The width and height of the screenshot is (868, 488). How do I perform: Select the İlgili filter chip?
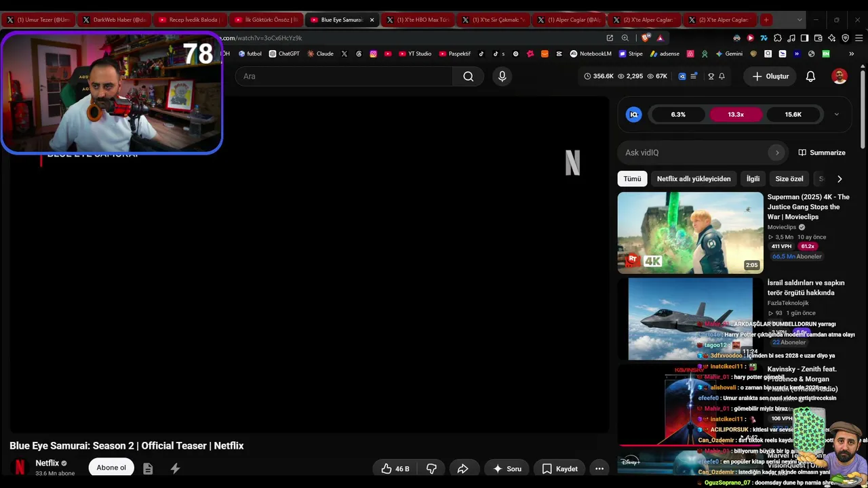(753, 179)
